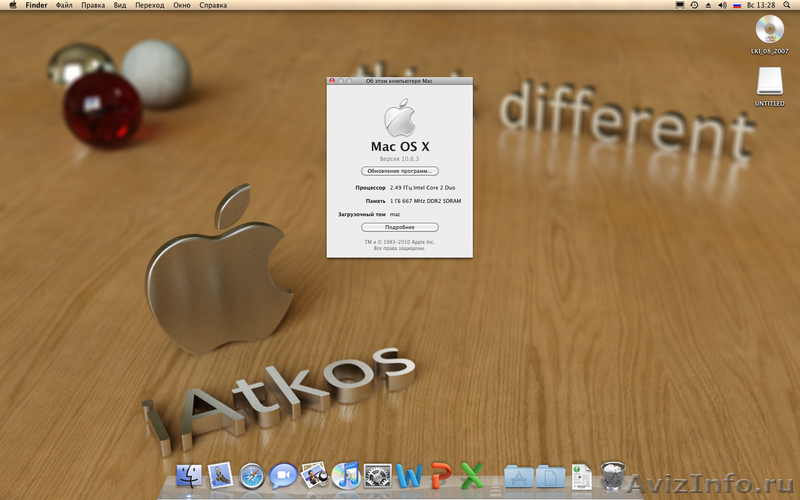This screenshot has width=800, height=500.
Task: Open the Apple menu
Action: (13, 5)
